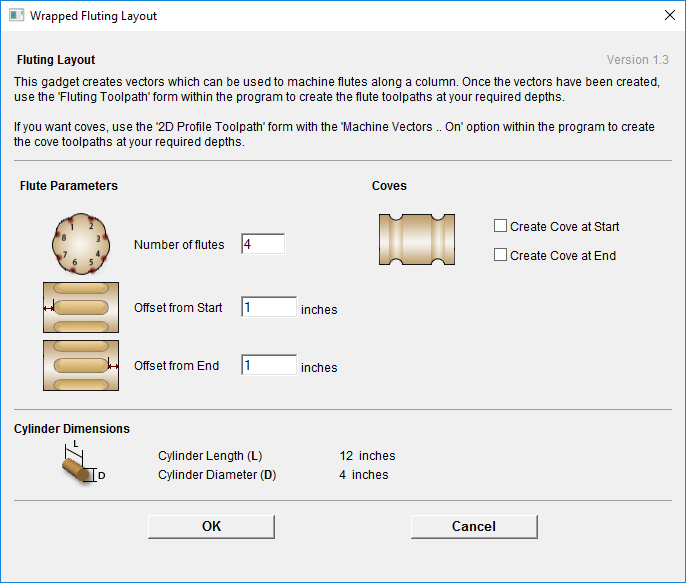Click the 'Flute Parameters' heading
Image resolution: width=686 pixels, height=583 pixels.
pos(69,186)
